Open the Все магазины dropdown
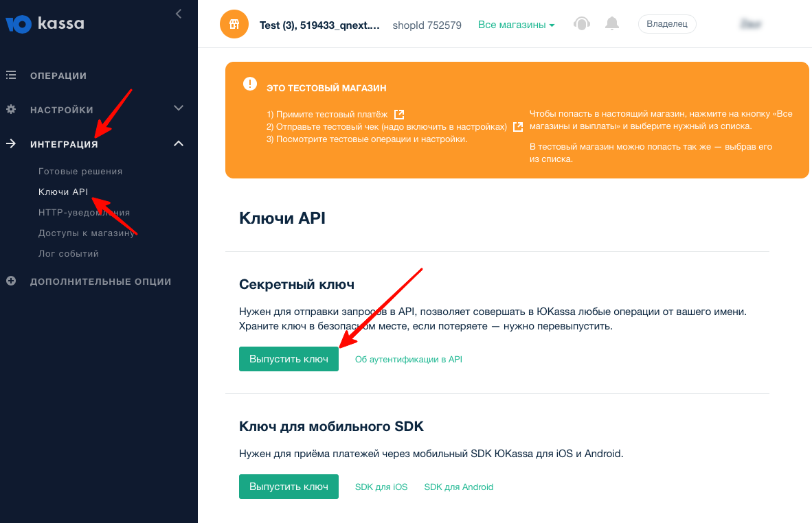Image resolution: width=812 pixels, height=523 pixels. point(516,25)
